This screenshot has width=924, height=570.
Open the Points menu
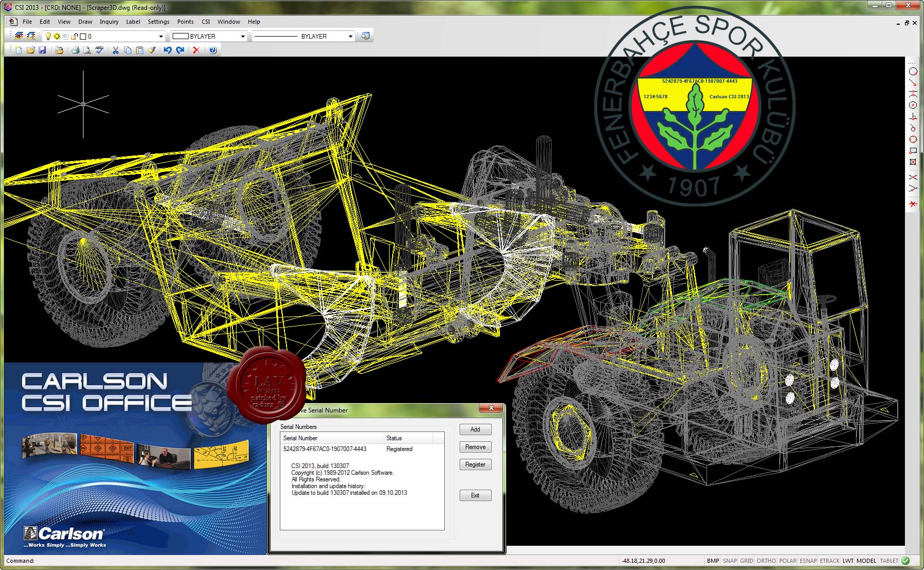(185, 22)
